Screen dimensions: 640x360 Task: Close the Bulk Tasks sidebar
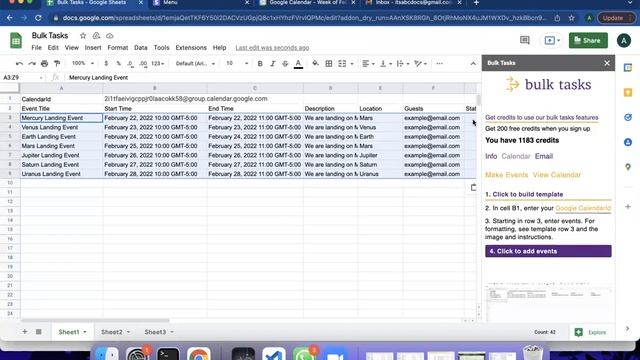pyautogui.click(x=607, y=63)
